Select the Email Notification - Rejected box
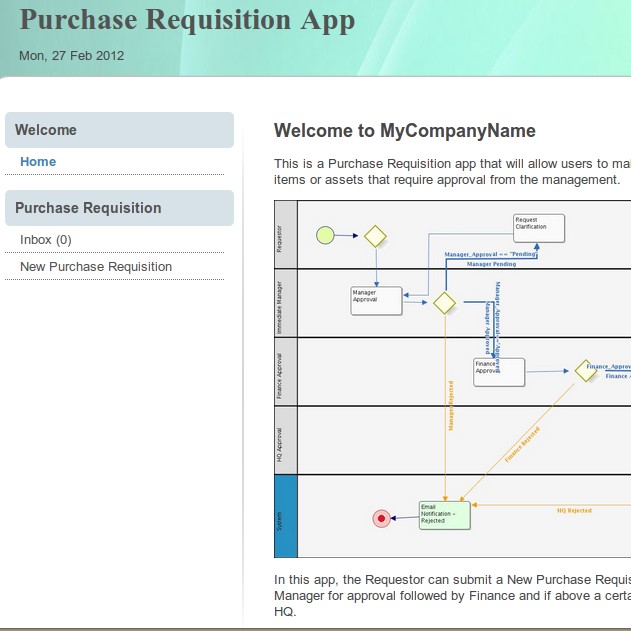This screenshot has height=631, width=631. coord(444,515)
